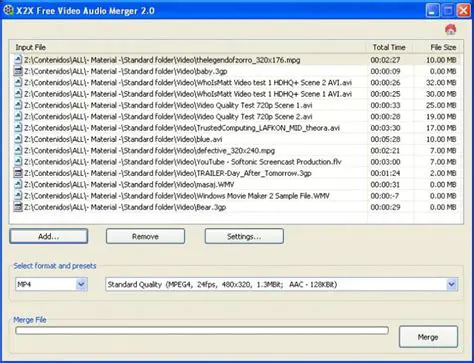The width and height of the screenshot is (474, 363).
Task: Minimize the X2X Free Video Audio Merger window
Action: point(432,10)
